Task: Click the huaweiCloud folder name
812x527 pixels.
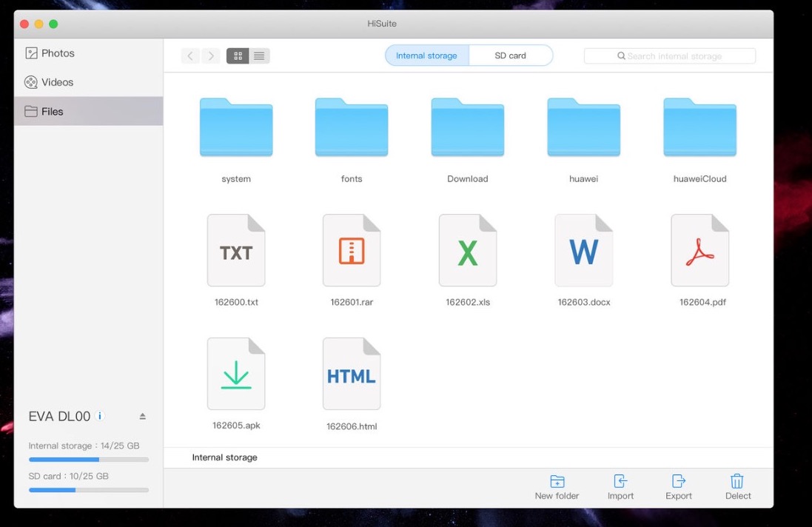Action: pyautogui.click(x=699, y=178)
